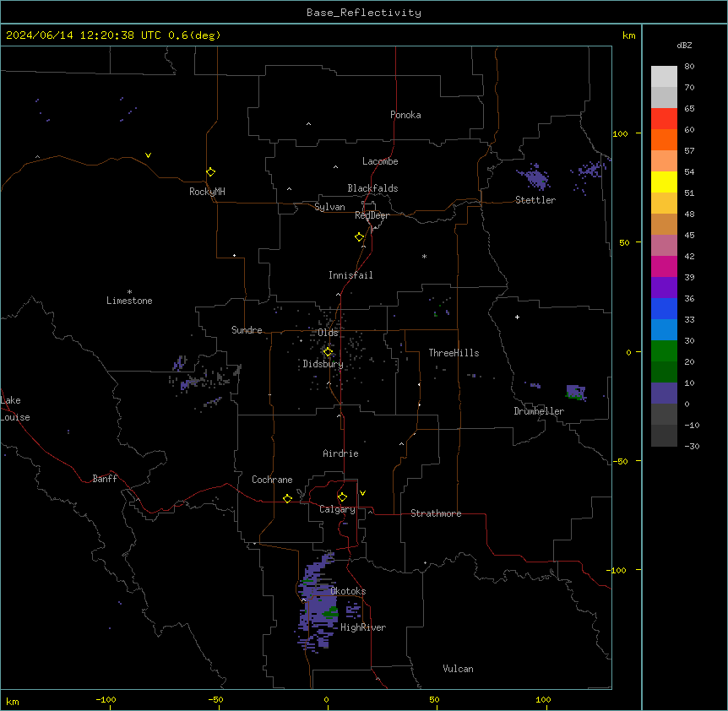Click the Sundre town label
728x711 pixels.
(247, 330)
